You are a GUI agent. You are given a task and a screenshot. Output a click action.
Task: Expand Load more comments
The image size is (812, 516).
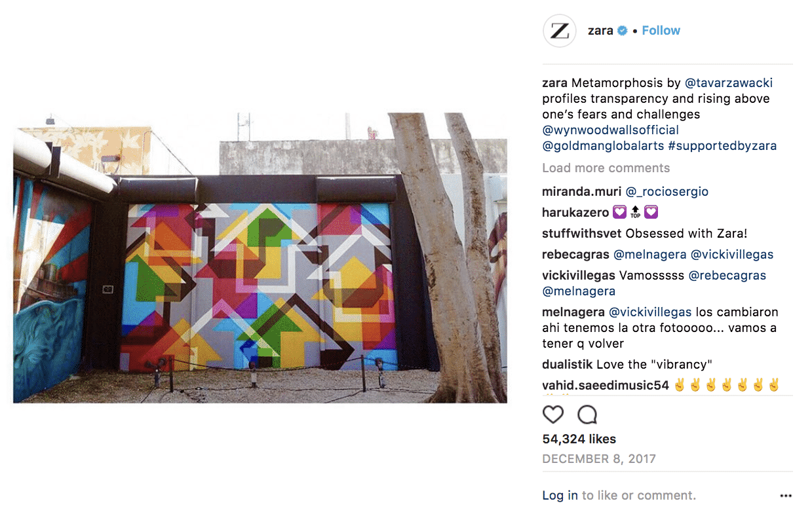[x=606, y=168]
